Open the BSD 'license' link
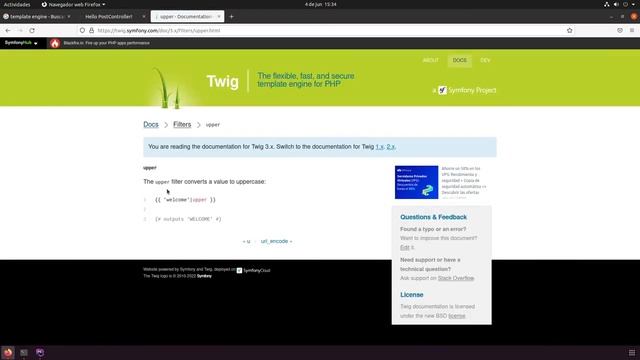This screenshot has width=640, height=360. point(457,316)
